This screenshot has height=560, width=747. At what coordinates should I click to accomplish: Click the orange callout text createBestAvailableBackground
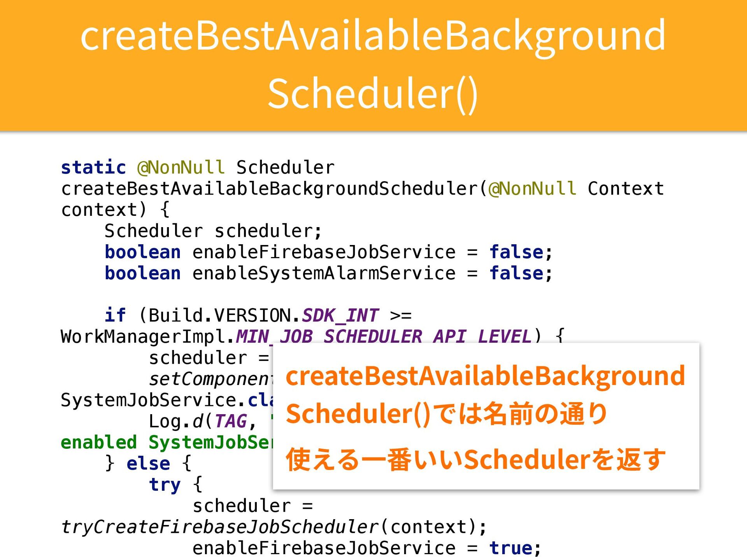[485, 376]
